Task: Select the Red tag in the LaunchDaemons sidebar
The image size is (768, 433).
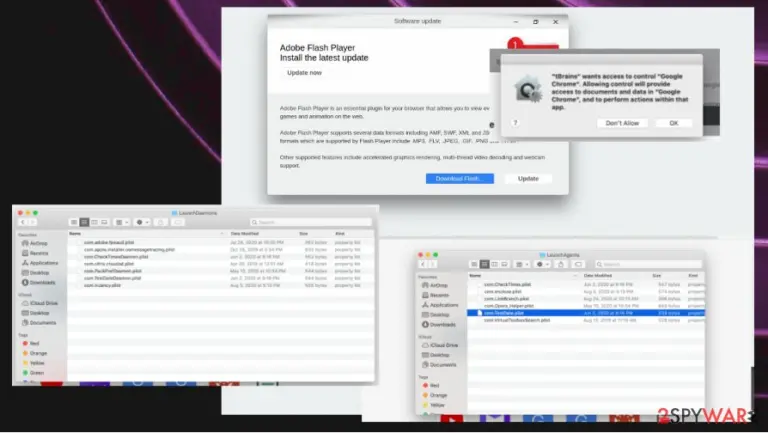Action: point(30,343)
